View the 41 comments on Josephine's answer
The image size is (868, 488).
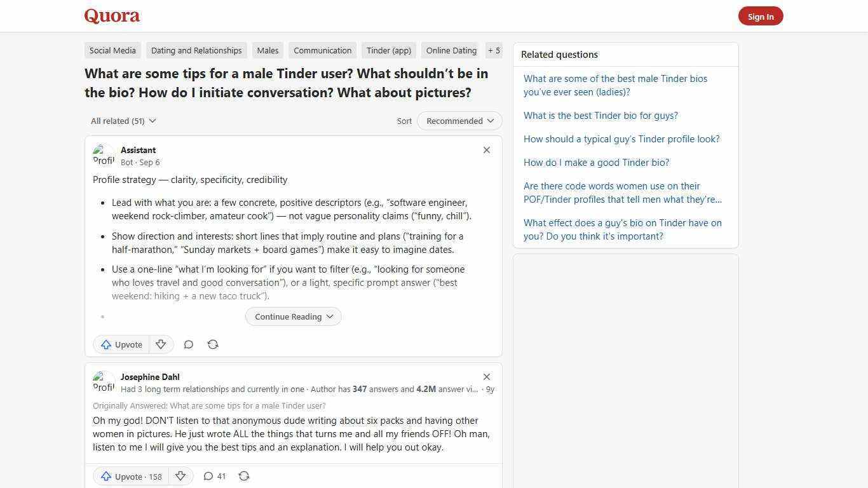(x=214, y=476)
